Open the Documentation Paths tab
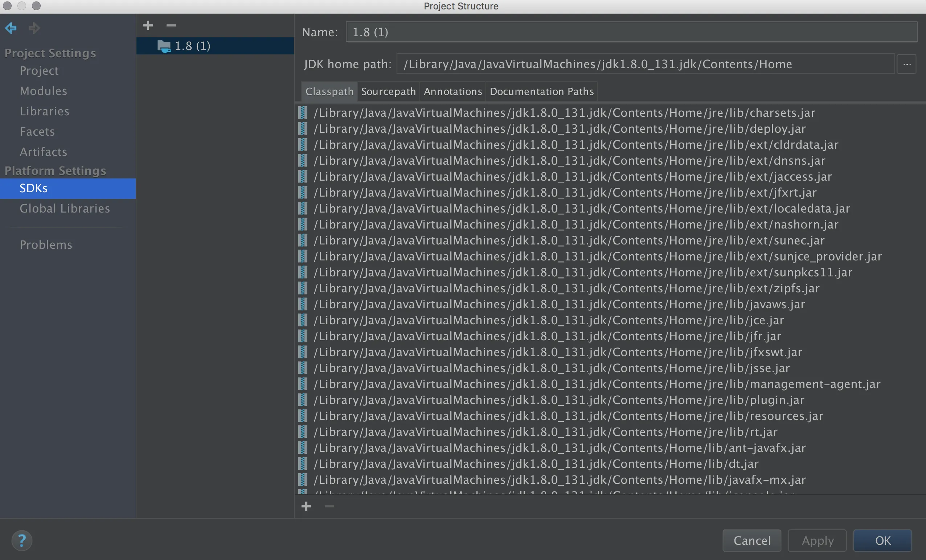Image resolution: width=926 pixels, height=560 pixels. [541, 91]
